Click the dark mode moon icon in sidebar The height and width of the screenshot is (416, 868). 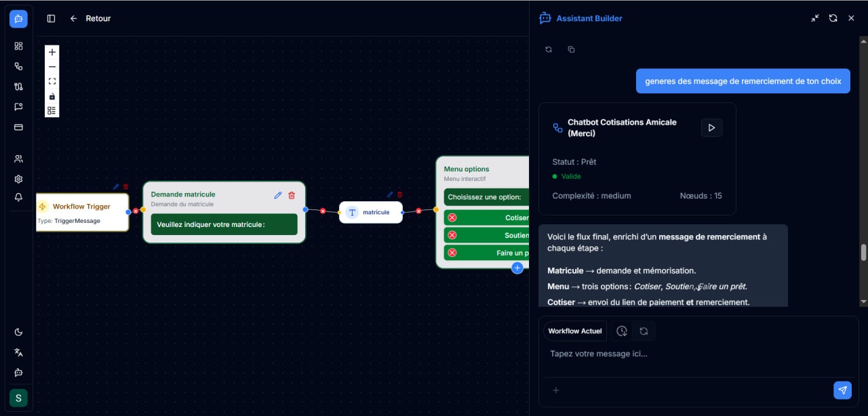point(18,332)
